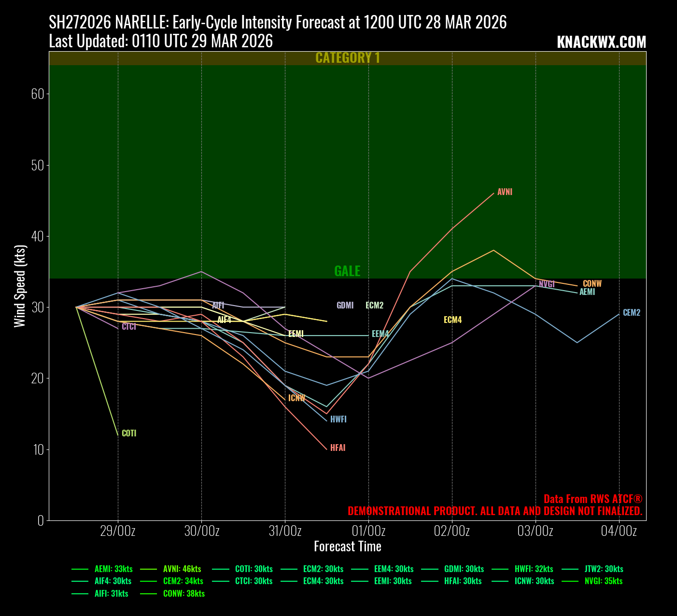Click the CONW: 38kts legend entry

point(183,594)
